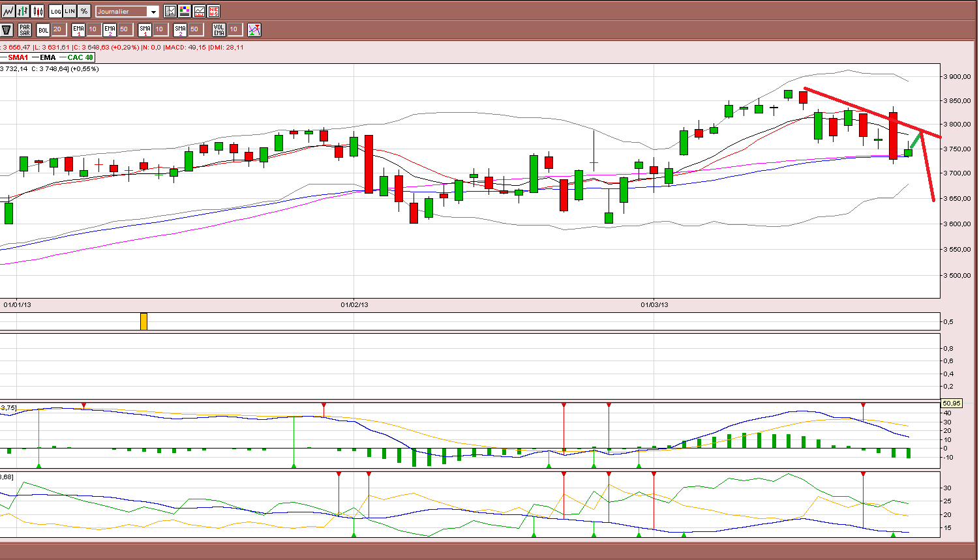Click the CAC 40 legend label

coord(80,57)
